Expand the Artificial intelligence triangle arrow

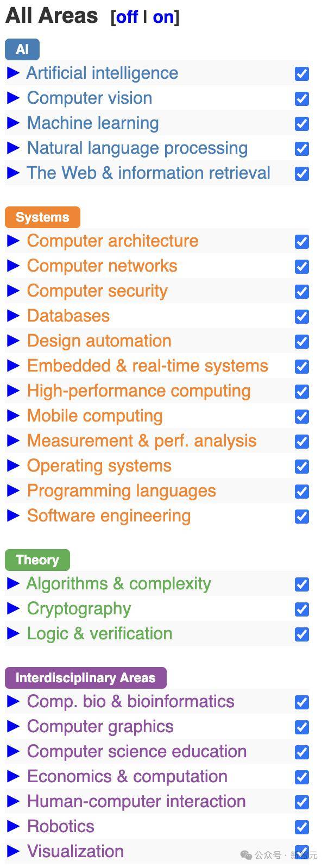13,73
